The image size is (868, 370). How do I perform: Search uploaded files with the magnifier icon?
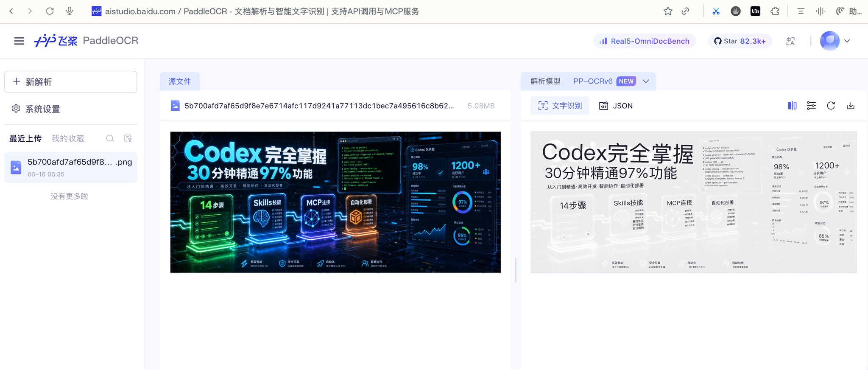[x=110, y=138]
